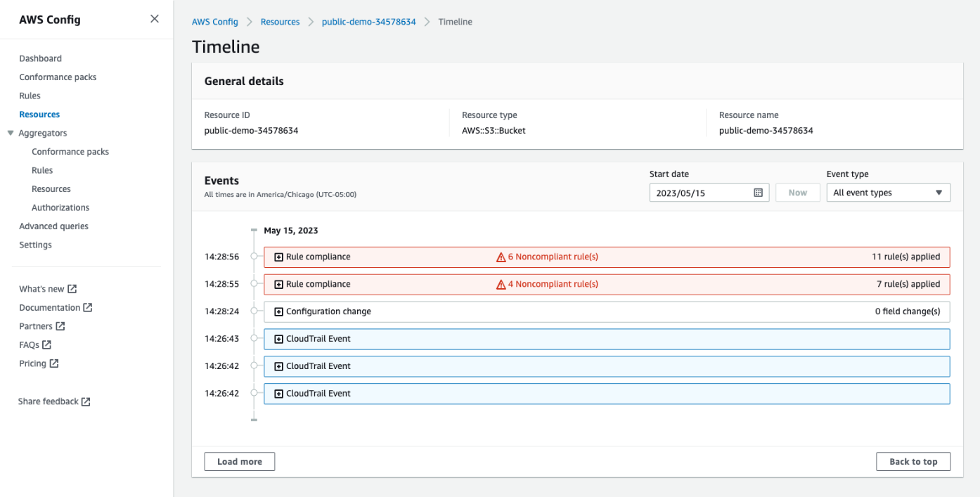This screenshot has height=497, width=980.
Task: Click the Load more button
Action: [x=239, y=461]
